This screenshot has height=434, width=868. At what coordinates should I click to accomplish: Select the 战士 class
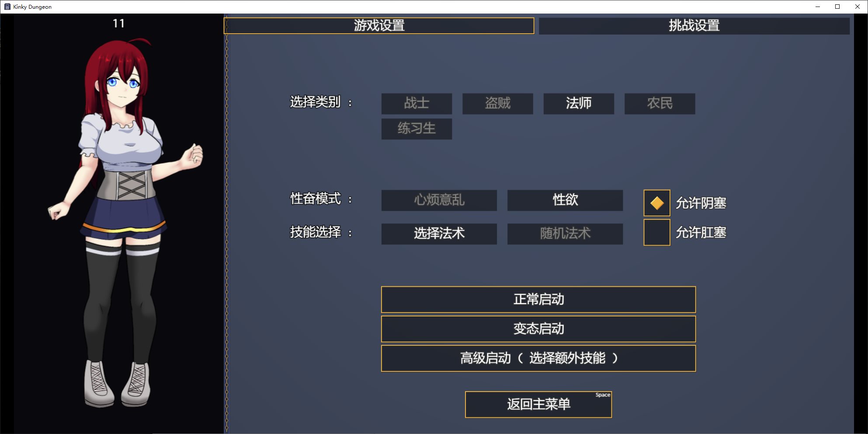pos(416,104)
